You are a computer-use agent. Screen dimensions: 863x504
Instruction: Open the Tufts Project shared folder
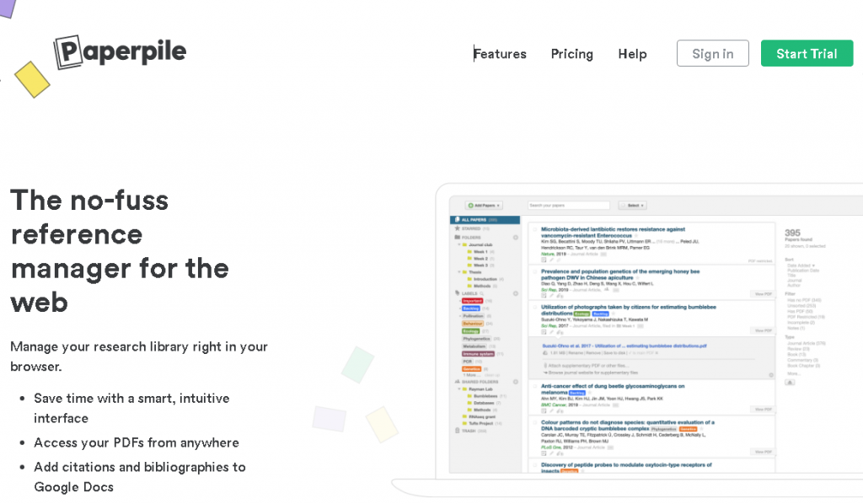coord(482,424)
